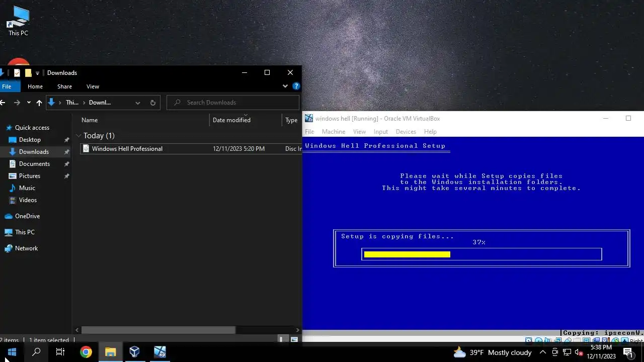Click the yellow setup progress bar in VM
The height and width of the screenshot is (362, 644).
[x=407, y=254]
